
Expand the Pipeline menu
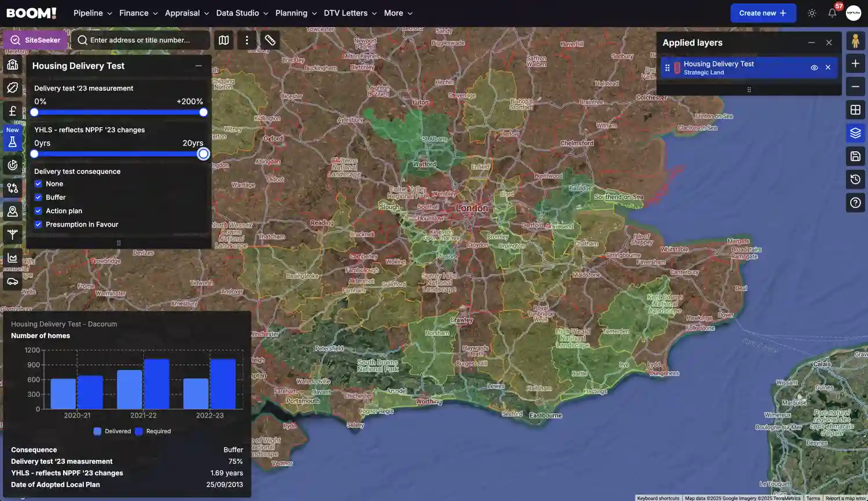click(93, 13)
